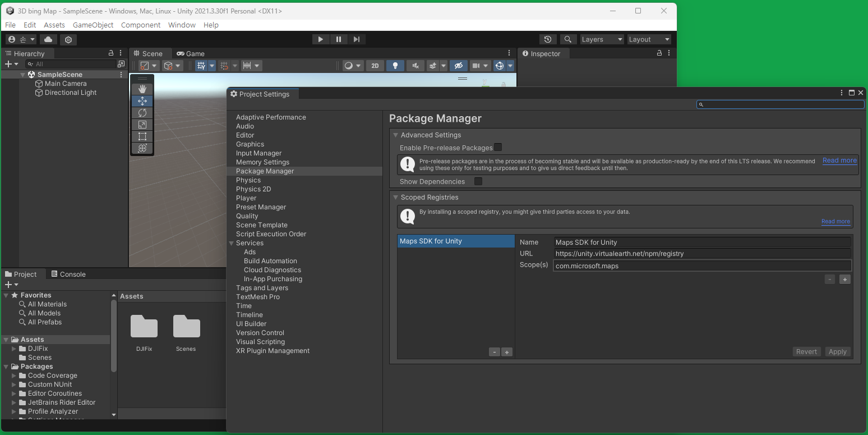868x435 pixels.
Task: Open the Component menu
Action: point(141,25)
